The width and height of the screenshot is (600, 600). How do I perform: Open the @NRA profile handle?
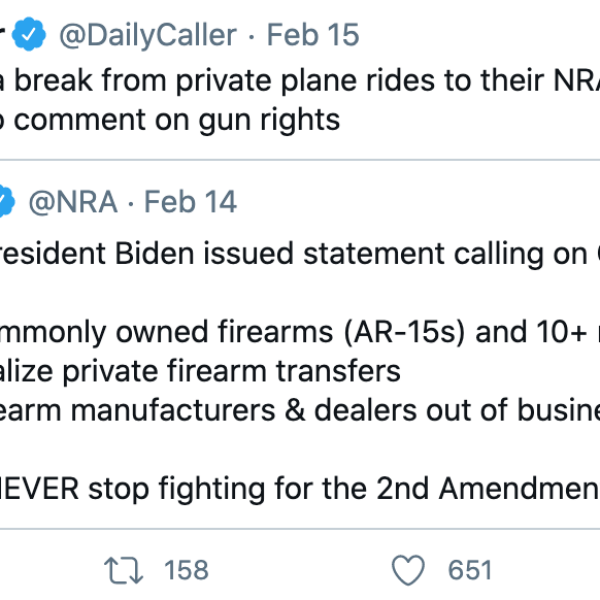pos(73,202)
